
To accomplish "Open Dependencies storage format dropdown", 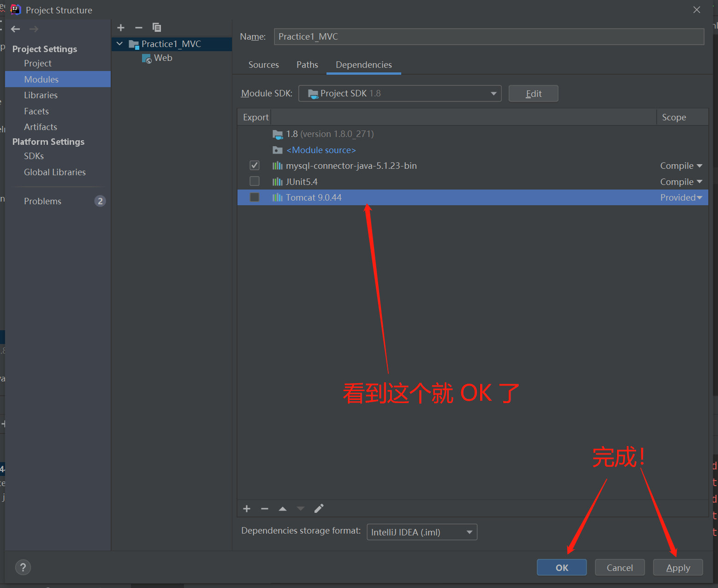I will pos(422,532).
